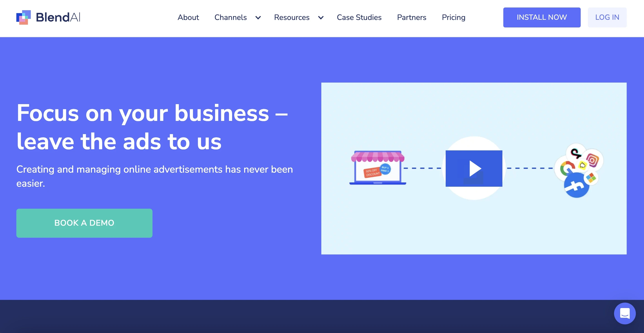The image size is (644, 333).
Task: Click the Microsoft icon in the video
Action: tap(591, 178)
